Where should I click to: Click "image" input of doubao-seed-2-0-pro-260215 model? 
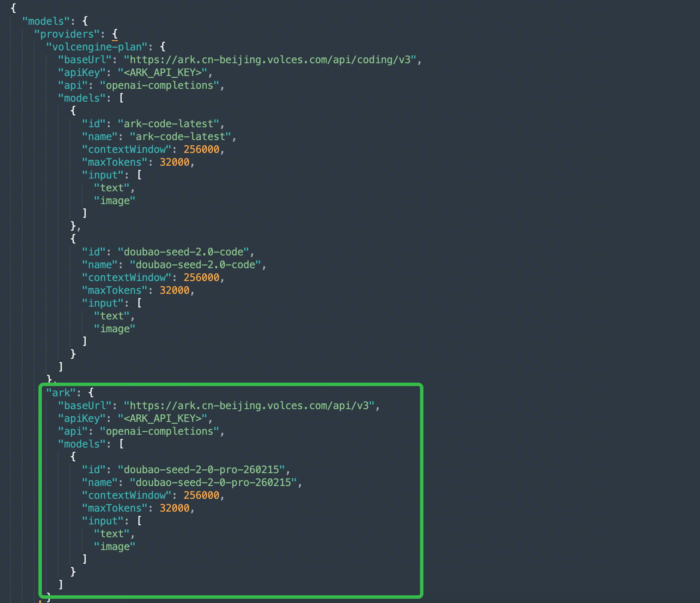click(x=114, y=547)
